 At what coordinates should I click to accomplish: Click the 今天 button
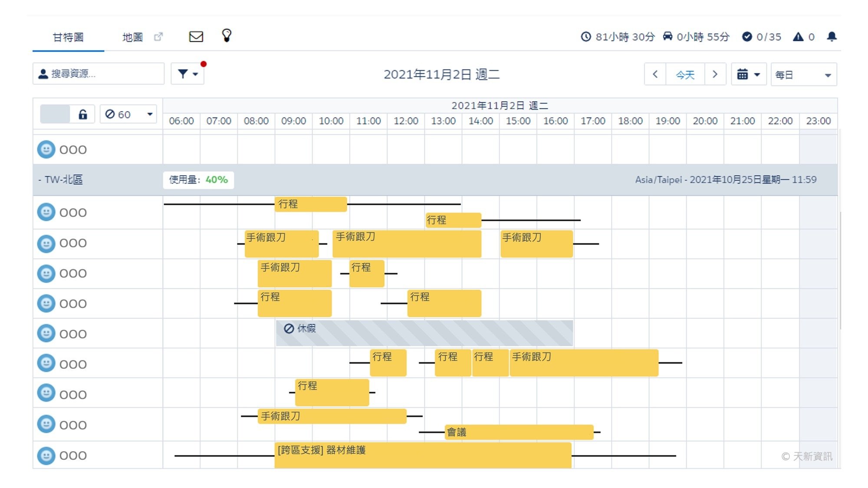[684, 74]
